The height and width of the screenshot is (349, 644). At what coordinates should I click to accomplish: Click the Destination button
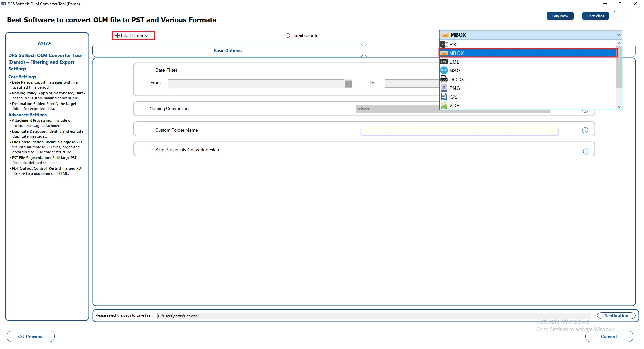tap(616, 316)
